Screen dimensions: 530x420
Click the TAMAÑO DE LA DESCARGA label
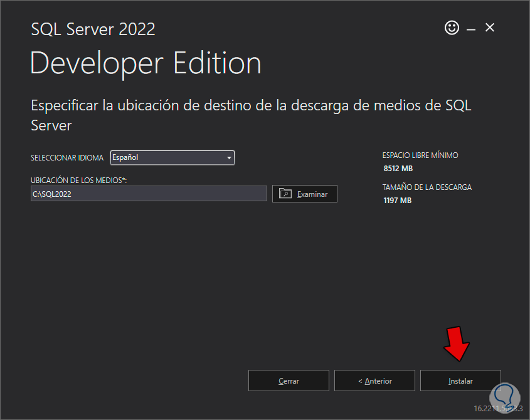tap(427, 187)
